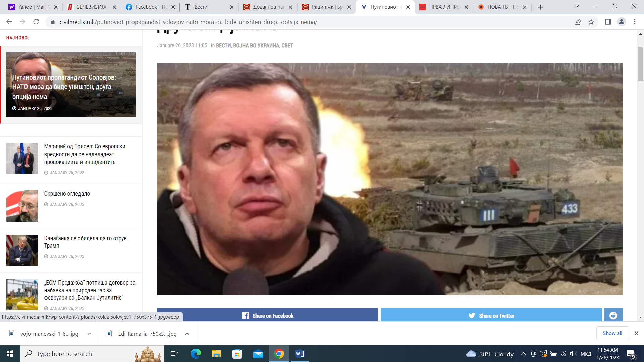Bookmark this page with star icon
Screen dimensions: 644x362
[591, 22]
